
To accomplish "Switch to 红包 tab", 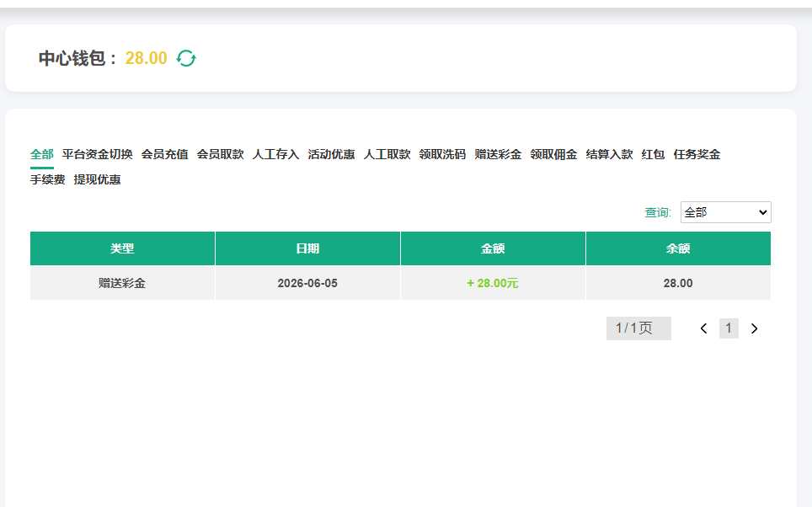I will [x=653, y=154].
